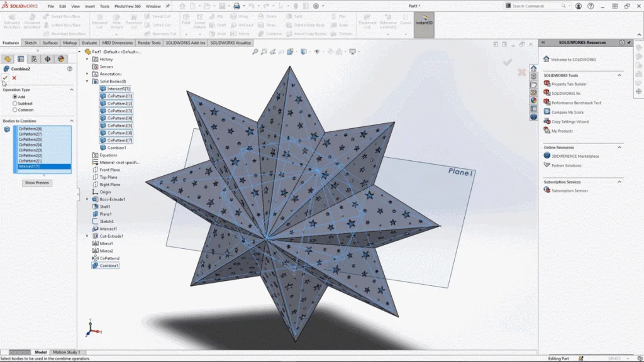This screenshot has width=644, height=362.
Task: Open the FeatureManager design tree tab icon
Action: (x=8, y=59)
